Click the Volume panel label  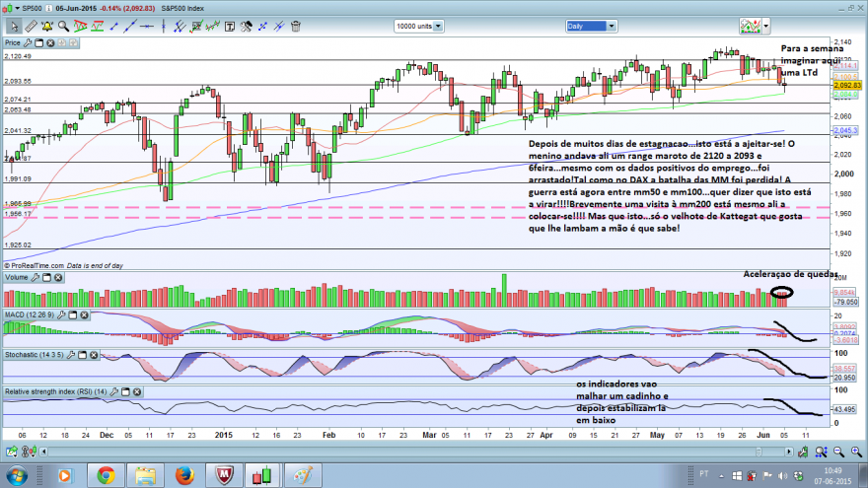(x=16, y=277)
